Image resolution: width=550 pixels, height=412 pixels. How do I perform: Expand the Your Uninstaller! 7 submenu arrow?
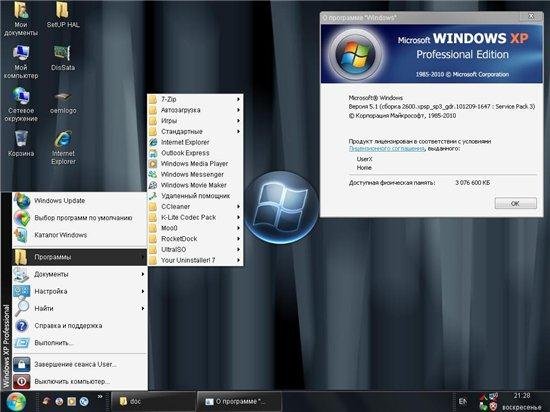tap(238, 260)
